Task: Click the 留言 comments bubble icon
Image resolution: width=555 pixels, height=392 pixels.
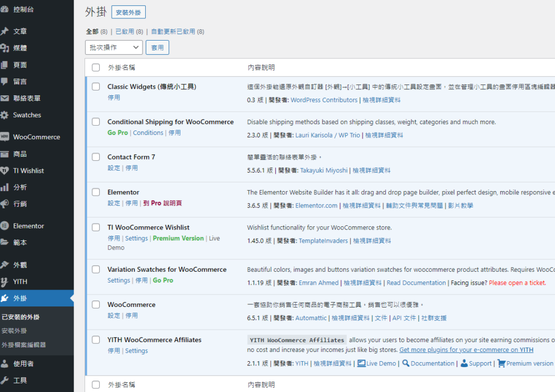Action: point(4,82)
